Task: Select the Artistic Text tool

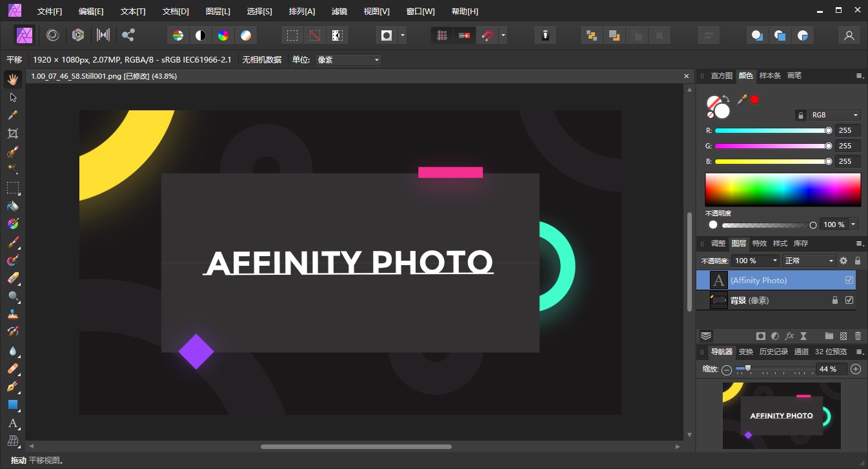Action: pyautogui.click(x=13, y=423)
